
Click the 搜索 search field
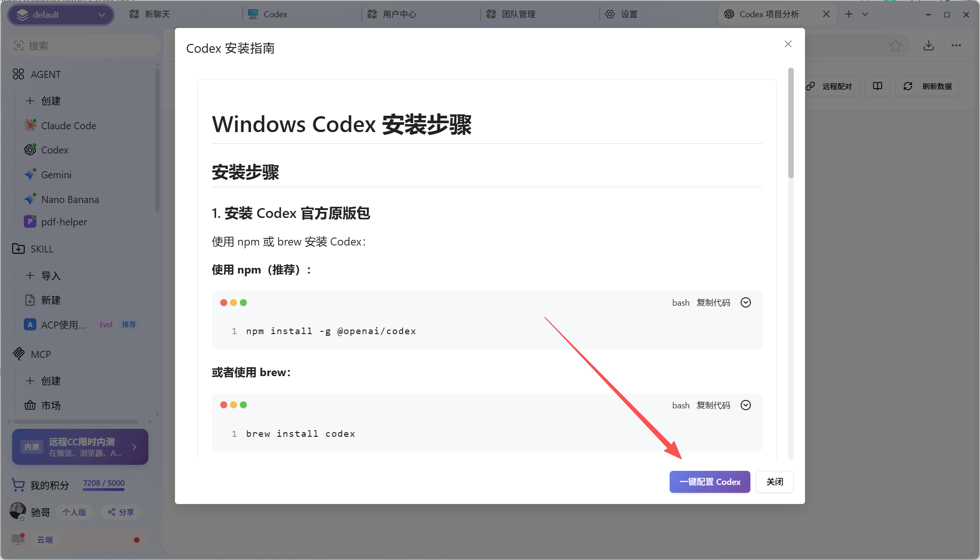pos(84,46)
